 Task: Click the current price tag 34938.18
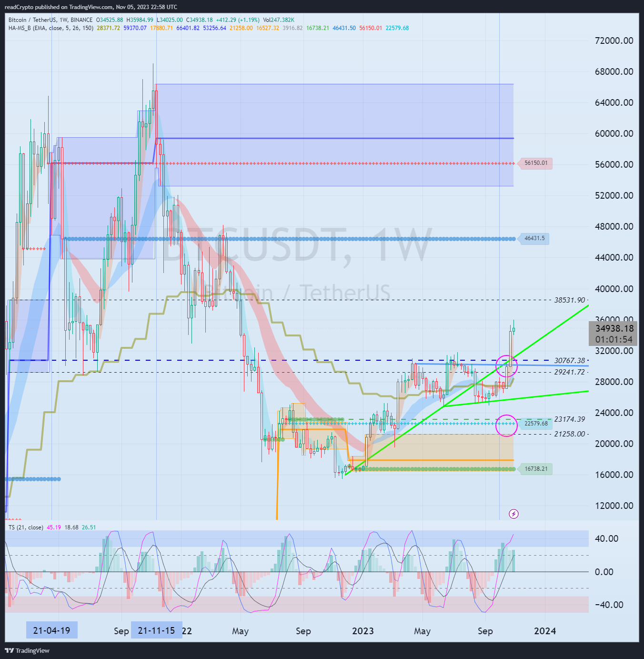[614, 328]
